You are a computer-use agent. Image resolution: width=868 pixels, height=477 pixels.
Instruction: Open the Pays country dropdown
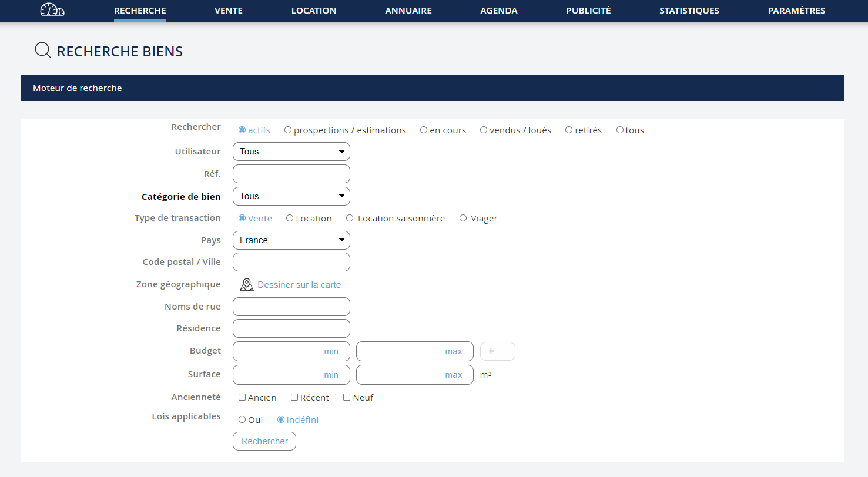291,240
